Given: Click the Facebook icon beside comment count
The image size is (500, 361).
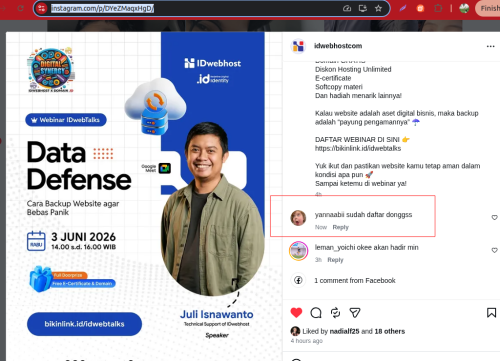Looking at the screenshot, I should click(298, 280).
